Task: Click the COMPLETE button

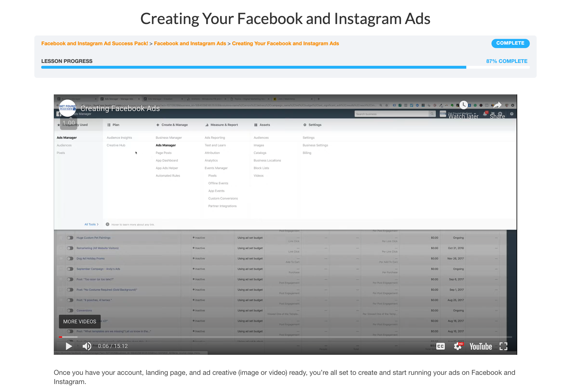Action: click(510, 43)
